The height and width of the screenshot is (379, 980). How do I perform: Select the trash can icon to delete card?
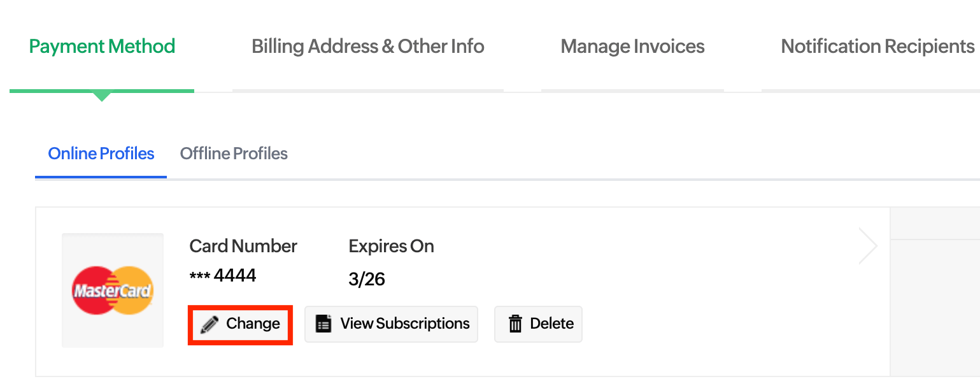516,324
